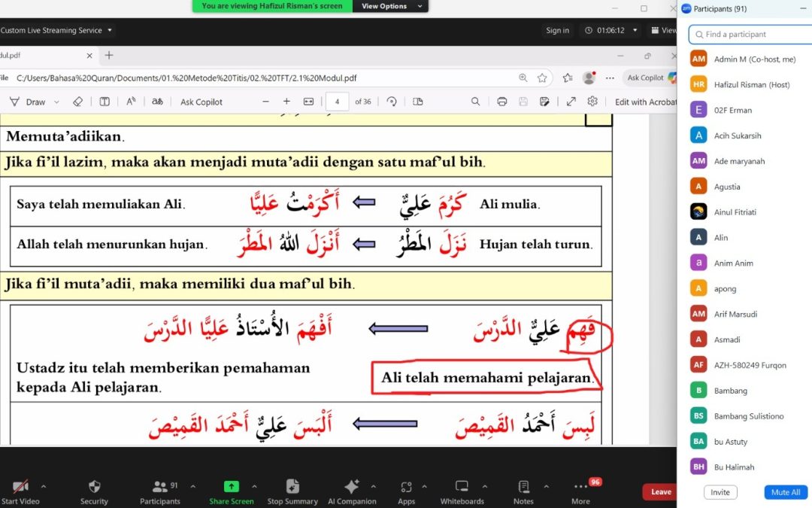Click the Ask Copilot browser button

pyautogui.click(x=650, y=78)
